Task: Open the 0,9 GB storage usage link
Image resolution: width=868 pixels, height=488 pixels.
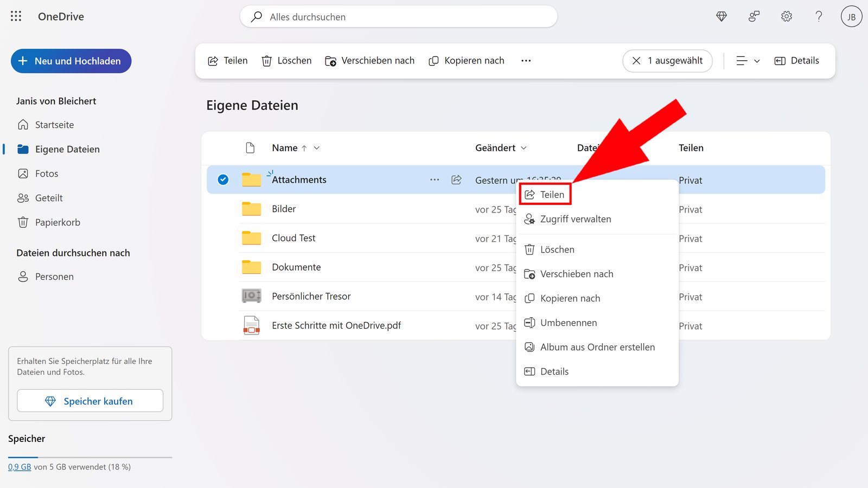Action: point(20,466)
